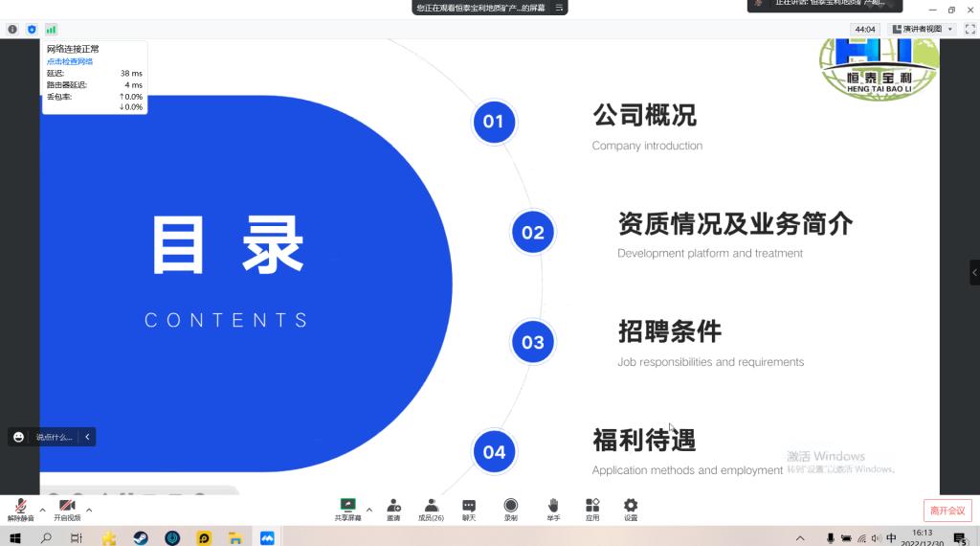Open the speaker view (演讲者视图) dropdown
980x546 pixels.
pos(923,30)
